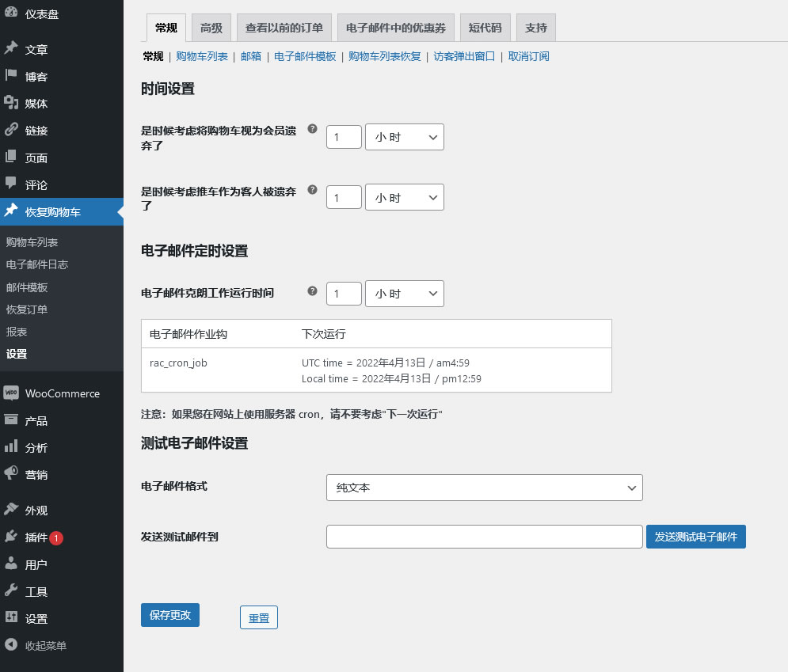The height and width of the screenshot is (672, 788).
Task: Click the 文章 pushpin icon
Action: point(11,48)
